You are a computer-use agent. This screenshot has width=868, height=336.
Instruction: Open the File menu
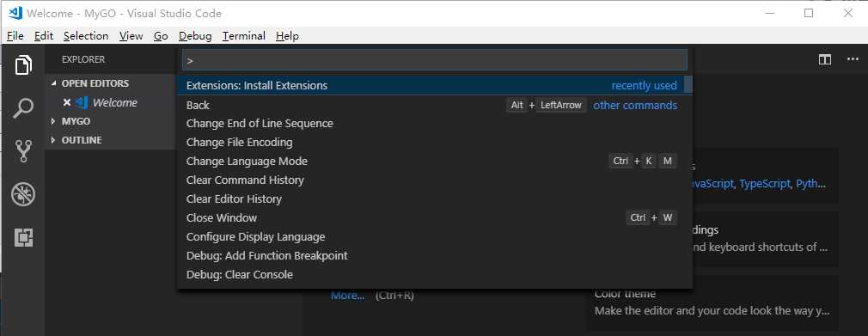pos(15,36)
